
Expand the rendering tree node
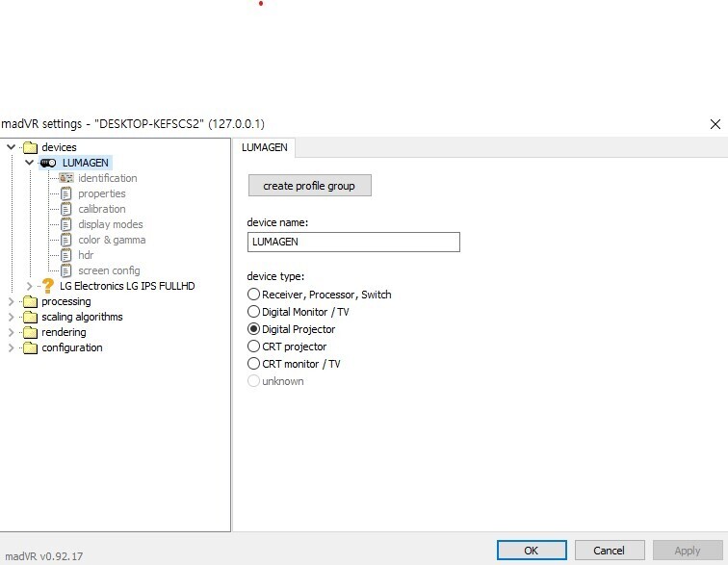(12, 332)
